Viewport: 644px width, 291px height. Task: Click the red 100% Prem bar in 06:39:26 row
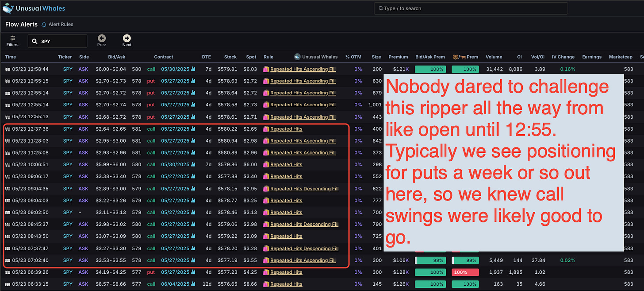click(465, 272)
